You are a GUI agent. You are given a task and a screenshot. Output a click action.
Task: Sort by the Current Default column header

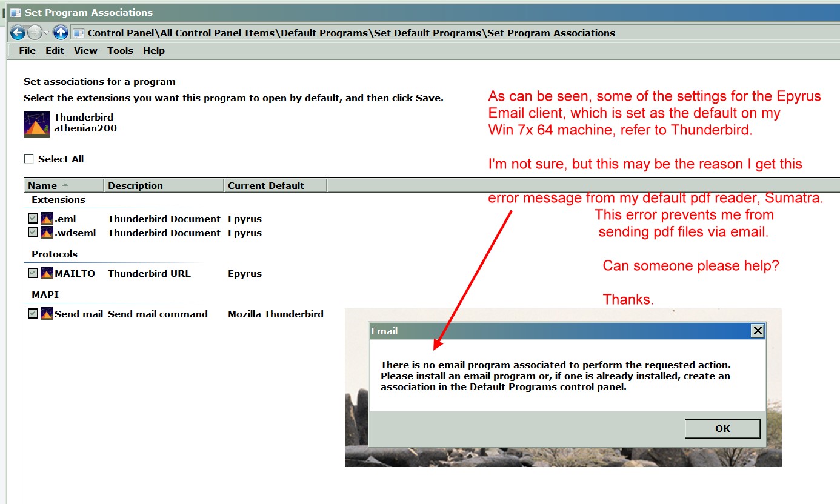point(275,185)
